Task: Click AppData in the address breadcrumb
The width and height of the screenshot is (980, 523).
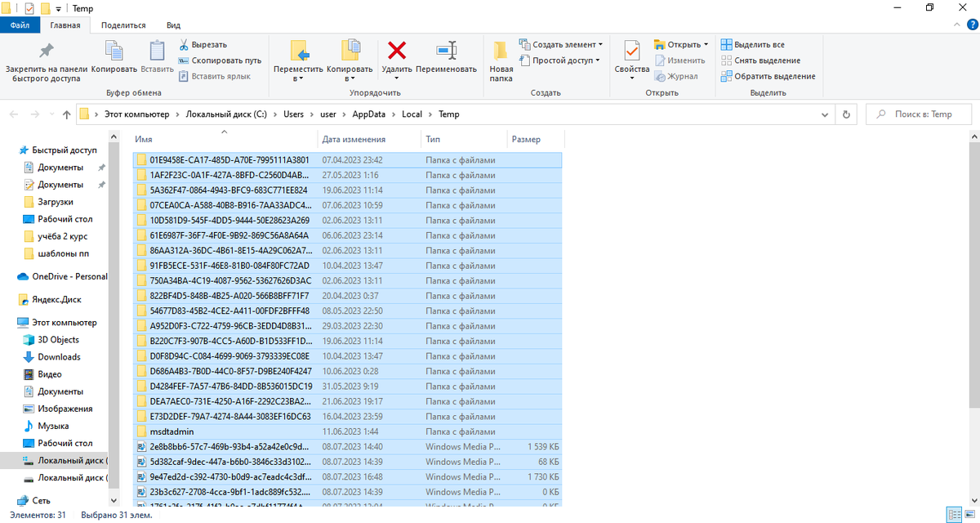Action: pos(369,114)
